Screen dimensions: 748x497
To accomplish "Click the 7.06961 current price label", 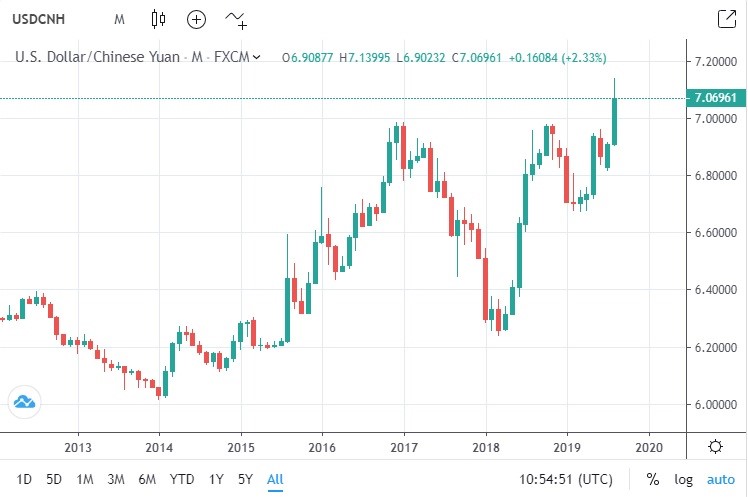I will pyautogui.click(x=714, y=98).
